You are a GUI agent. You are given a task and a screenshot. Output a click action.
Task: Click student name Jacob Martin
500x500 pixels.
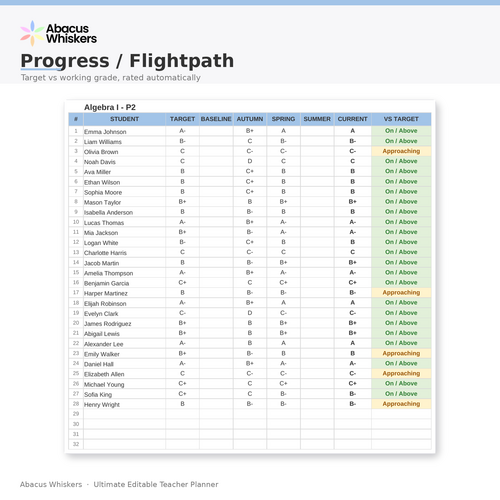click(x=101, y=263)
